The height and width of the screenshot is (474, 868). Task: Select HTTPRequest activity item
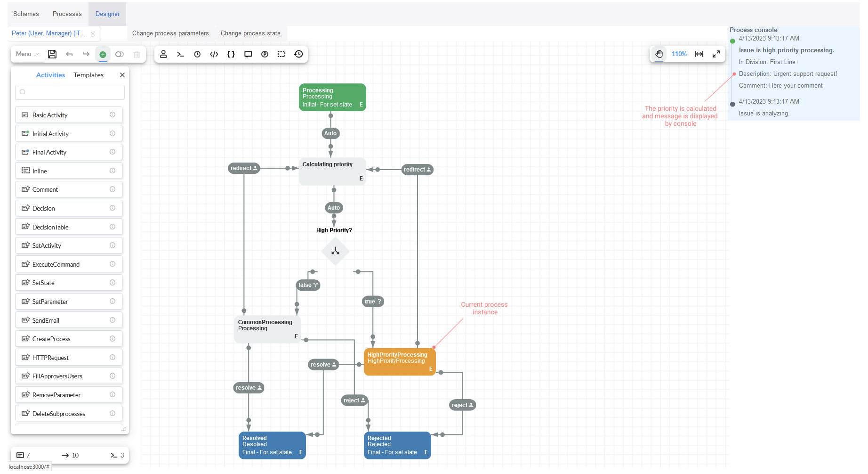tap(69, 358)
